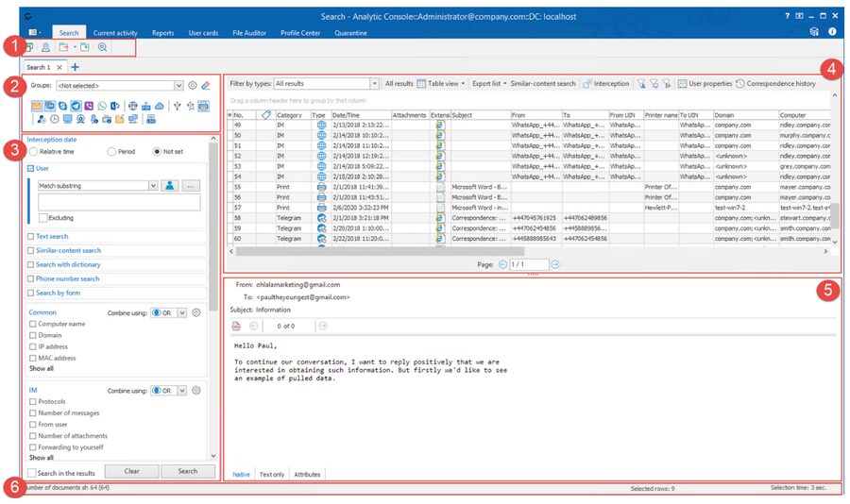Open the Groups dropdown

click(x=178, y=85)
